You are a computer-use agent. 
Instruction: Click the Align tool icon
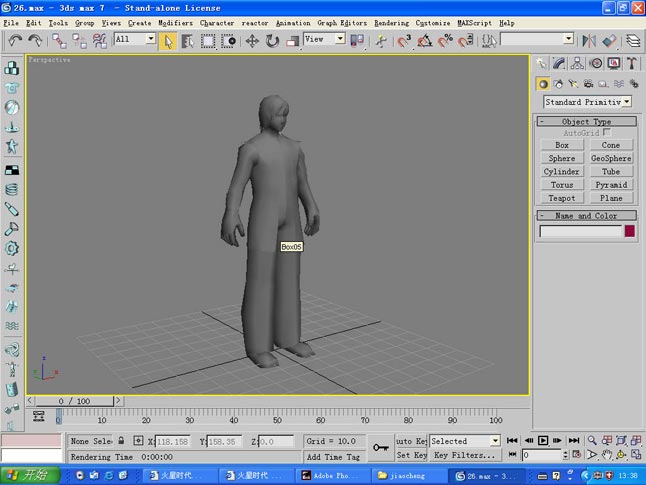[609, 41]
